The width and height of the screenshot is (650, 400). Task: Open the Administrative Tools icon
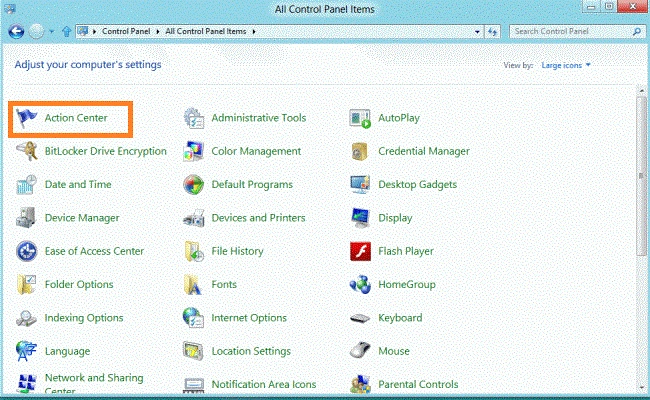tap(194, 118)
